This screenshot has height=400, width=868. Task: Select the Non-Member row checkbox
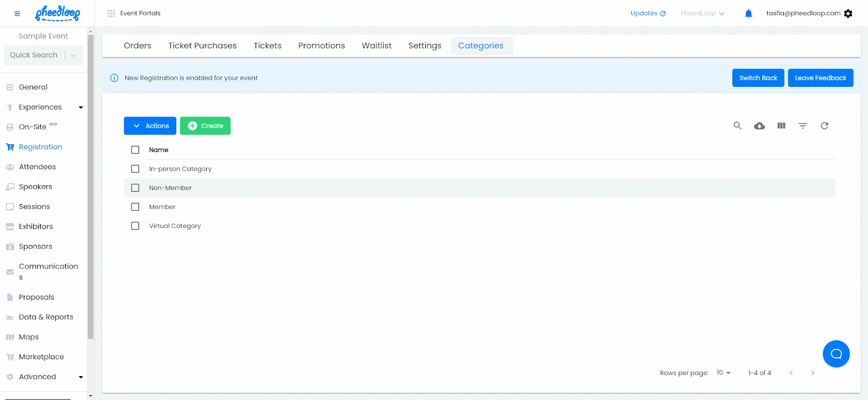(135, 188)
